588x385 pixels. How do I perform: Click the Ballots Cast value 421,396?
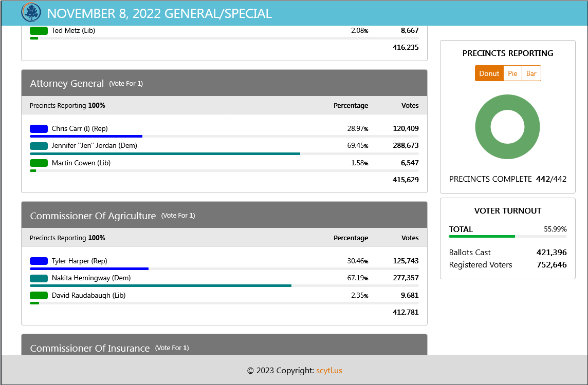(x=552, y=253)
